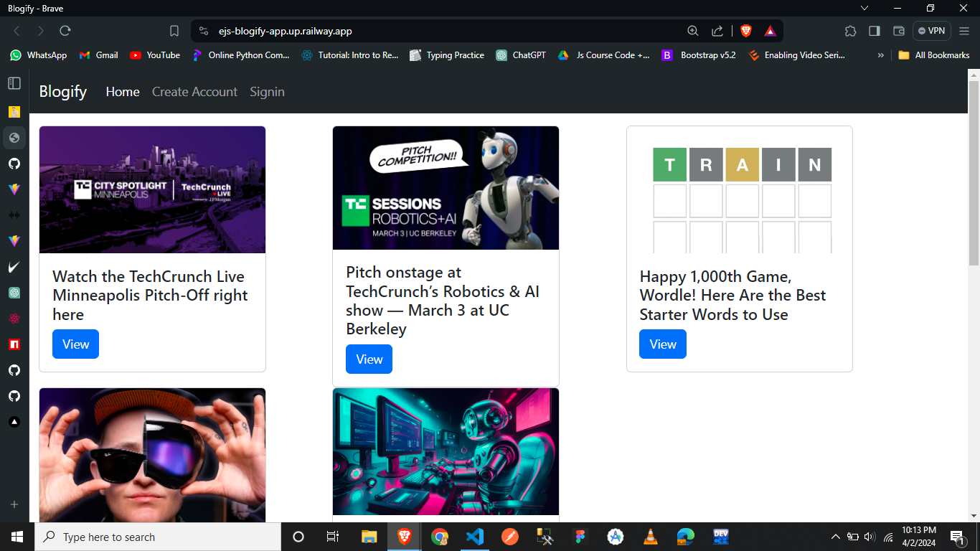Open the red npm shortcut in sidebar
This screenshot has width=980, height=551.
(14, 344)
